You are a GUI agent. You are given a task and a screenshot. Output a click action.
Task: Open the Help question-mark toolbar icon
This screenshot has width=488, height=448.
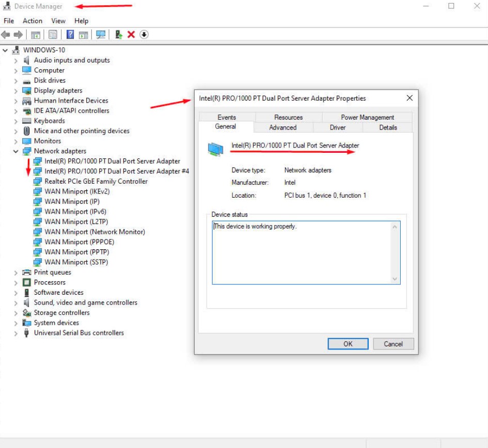[x=70, y=35]
